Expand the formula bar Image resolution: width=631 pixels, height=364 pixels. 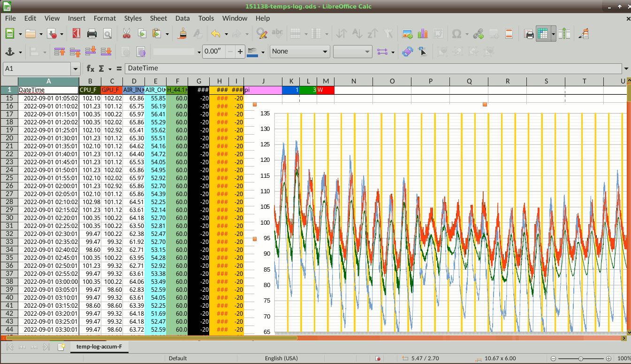pyautogui.click(x=626, y=68)
